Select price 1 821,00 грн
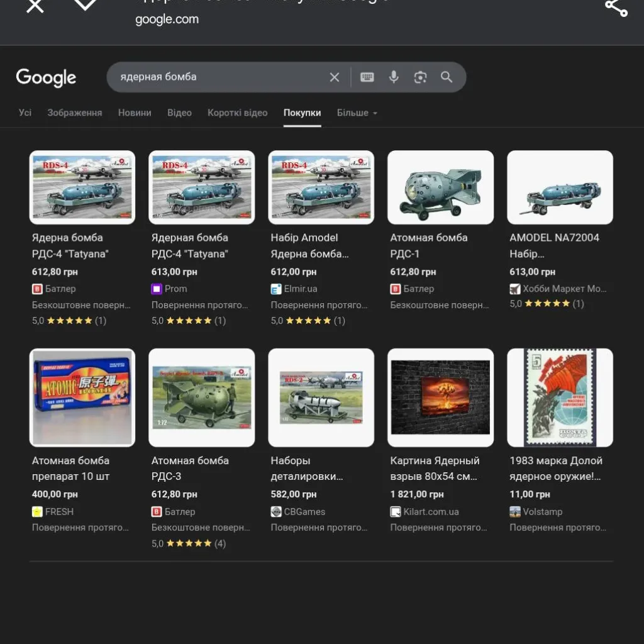Image resolution: width=644 pixels, height=644 pixels. tap(417, 494)
